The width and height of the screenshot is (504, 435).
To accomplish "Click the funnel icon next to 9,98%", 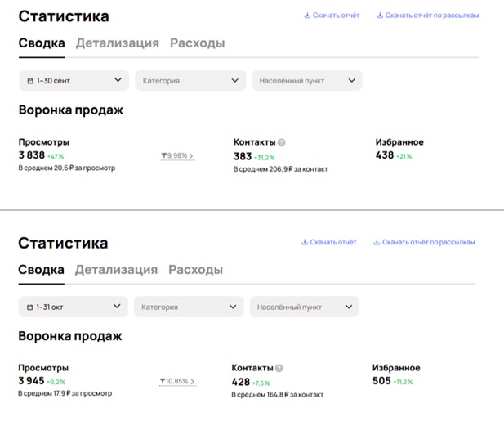I will tap(164, 155).
